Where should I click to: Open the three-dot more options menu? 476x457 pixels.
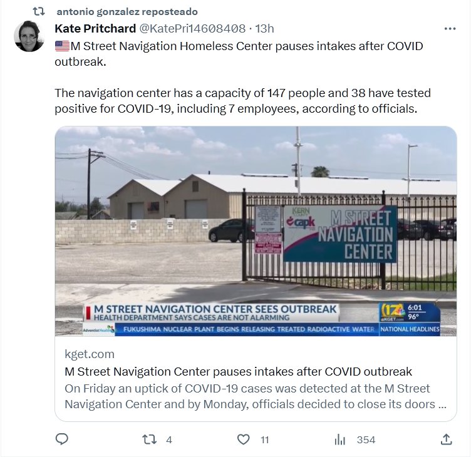pyautogui.click(x=450, y=29)
